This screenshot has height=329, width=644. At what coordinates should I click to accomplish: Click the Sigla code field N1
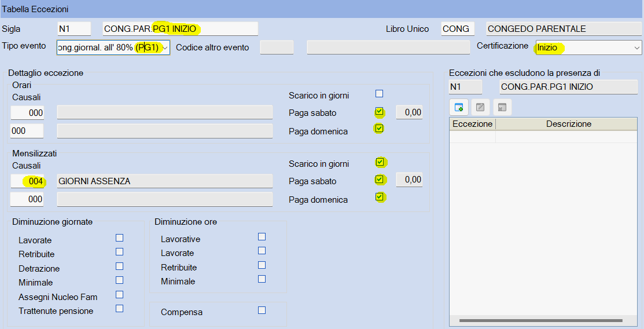(x=74, y=29)
